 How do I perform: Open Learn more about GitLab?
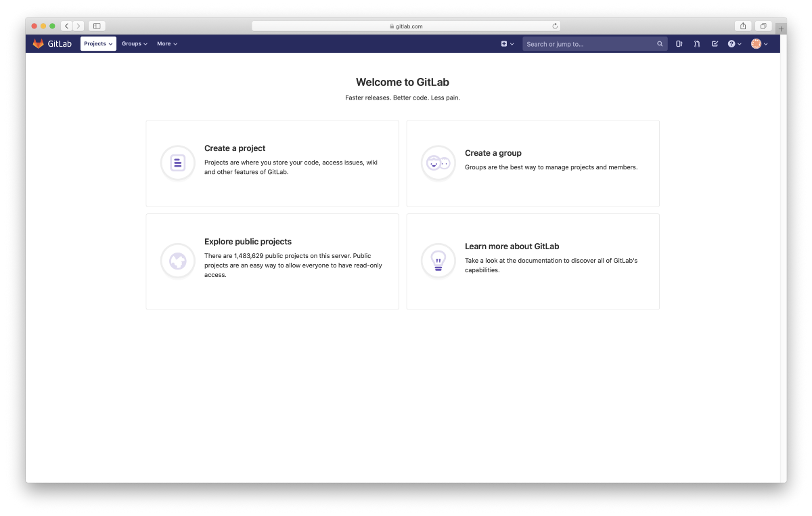pyautogui.click(x=512, y=246)
